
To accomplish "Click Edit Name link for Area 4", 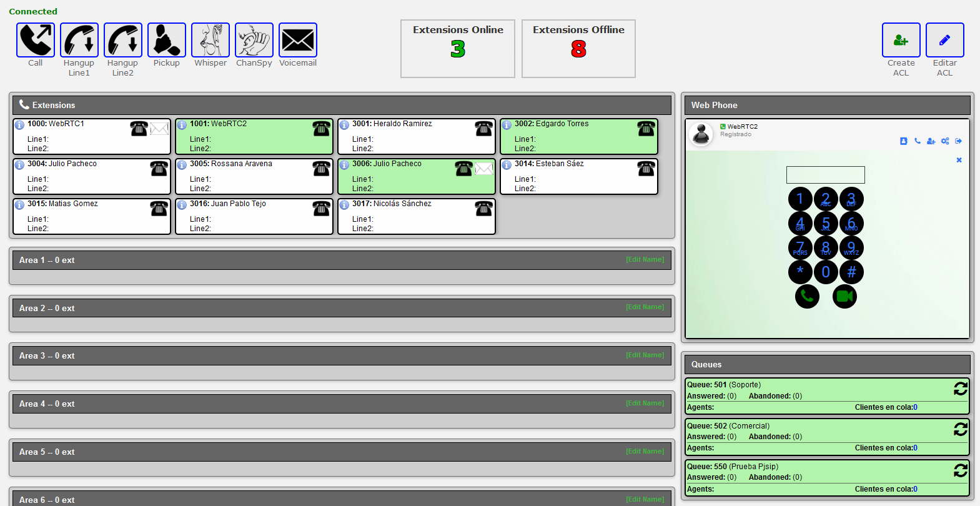I will click(645, 404).
